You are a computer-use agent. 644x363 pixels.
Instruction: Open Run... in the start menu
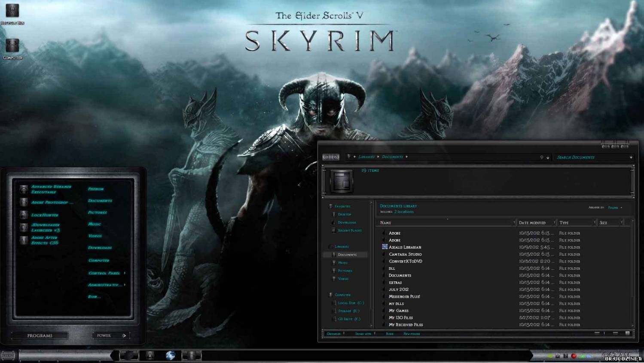pyautogui.click(x=94, y=296)
